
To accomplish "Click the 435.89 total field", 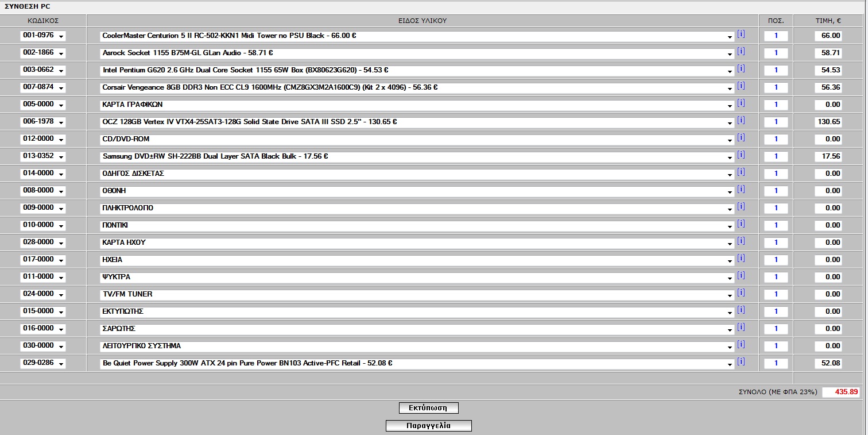I will point(841,392).
